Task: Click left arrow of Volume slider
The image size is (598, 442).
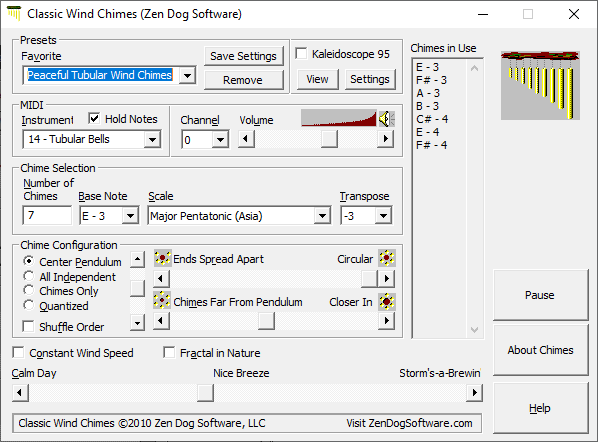Action: (x=246, y=138)
